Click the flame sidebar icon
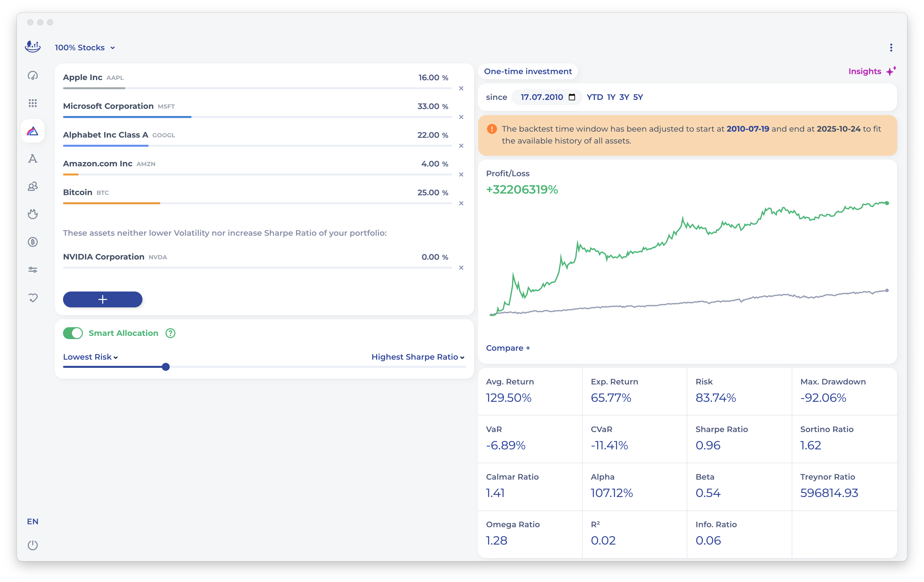This screenshot has width=924, height=582. coord(33,214)
